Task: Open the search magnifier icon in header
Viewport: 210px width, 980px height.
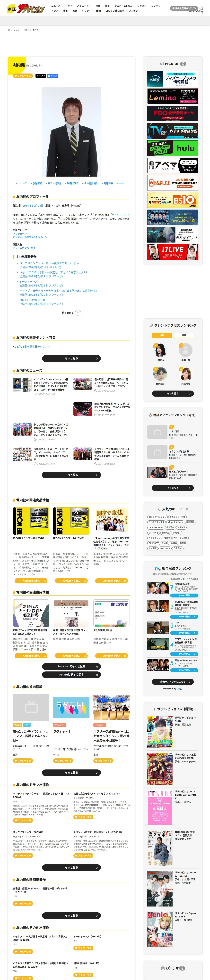Action: pyautogui.click(x=201, y=8)
